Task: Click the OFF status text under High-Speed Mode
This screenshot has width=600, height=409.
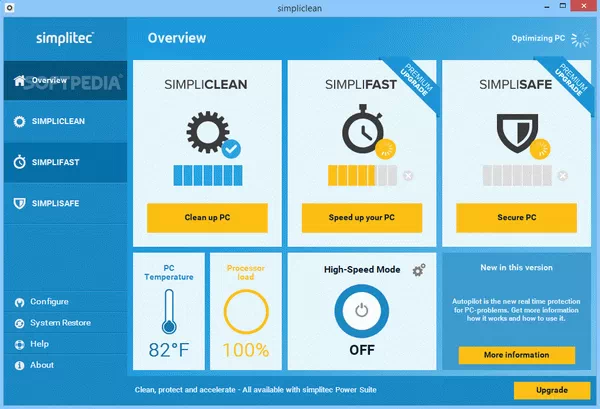Action: (x=362, y=350)
